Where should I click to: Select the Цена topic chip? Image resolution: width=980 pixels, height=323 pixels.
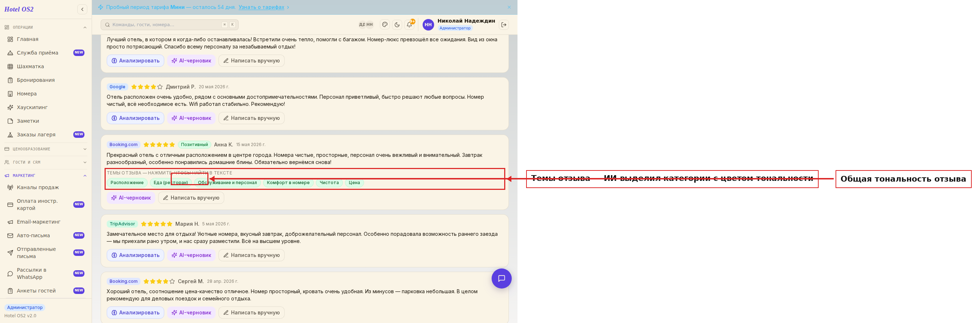click(355, 183)
